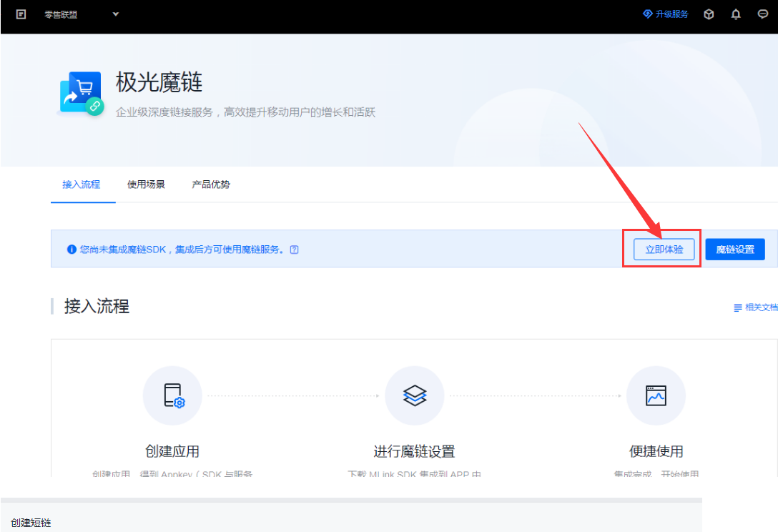Click the 便捷使用 chart window icon
The height and width of the screenshot is (532, 778).
(x=656, y=395)
